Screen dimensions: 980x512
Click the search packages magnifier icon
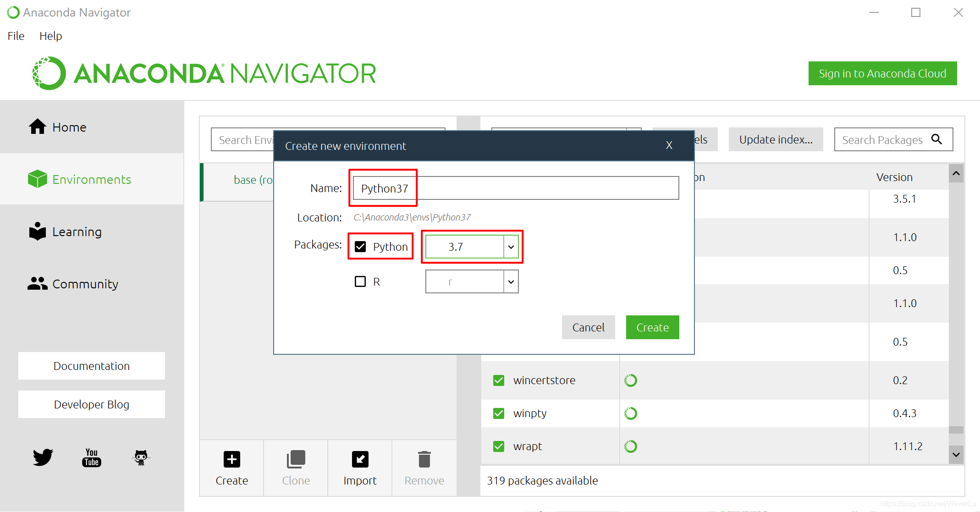(937, 139)
